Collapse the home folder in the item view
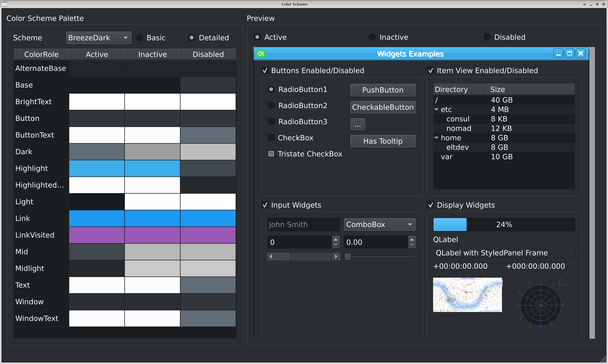 point(437,138)
